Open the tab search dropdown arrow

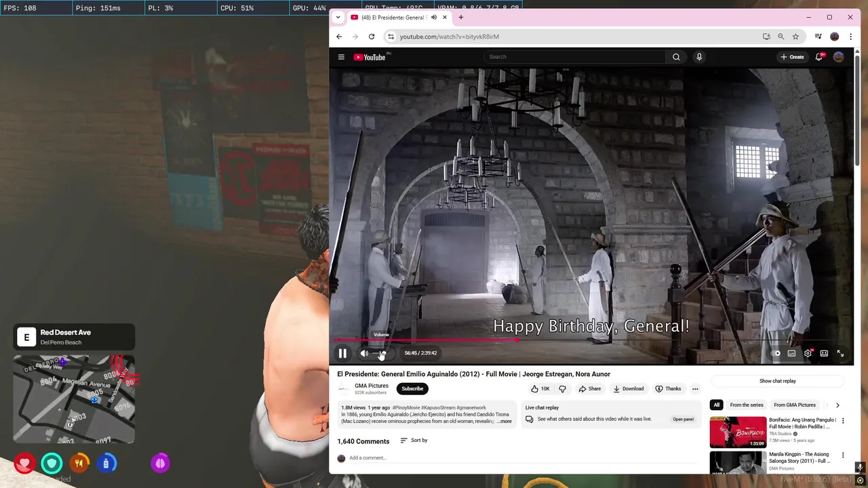(x=338, y=17)
